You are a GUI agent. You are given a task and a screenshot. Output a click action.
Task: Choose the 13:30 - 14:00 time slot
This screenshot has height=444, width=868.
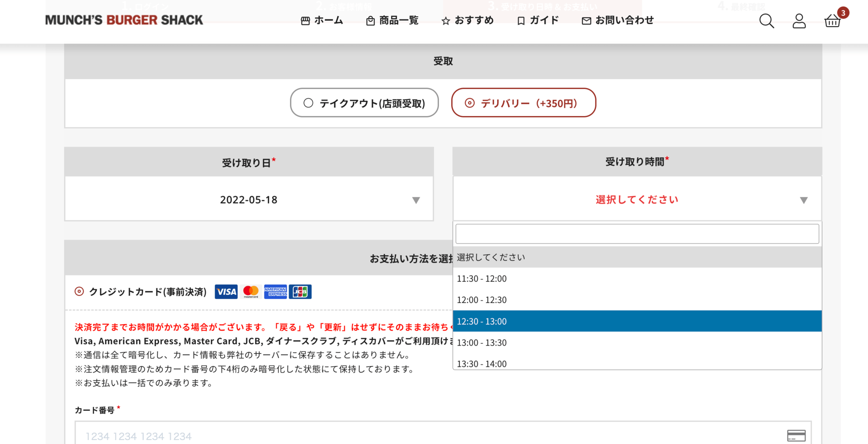637,362
